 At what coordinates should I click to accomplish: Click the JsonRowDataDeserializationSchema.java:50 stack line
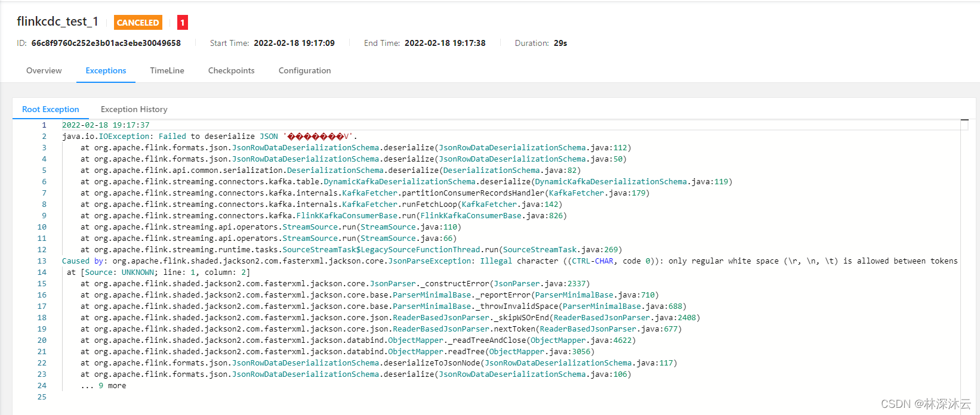click(353, 159)
